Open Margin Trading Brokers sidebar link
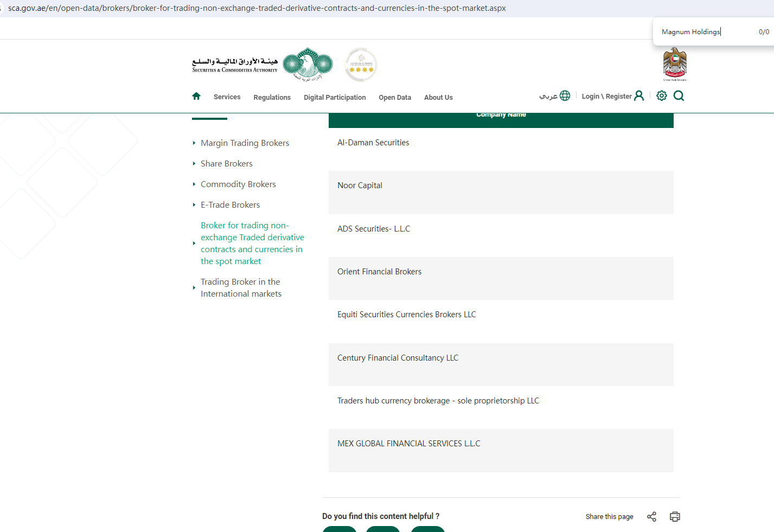 click(x=245, y=143)
